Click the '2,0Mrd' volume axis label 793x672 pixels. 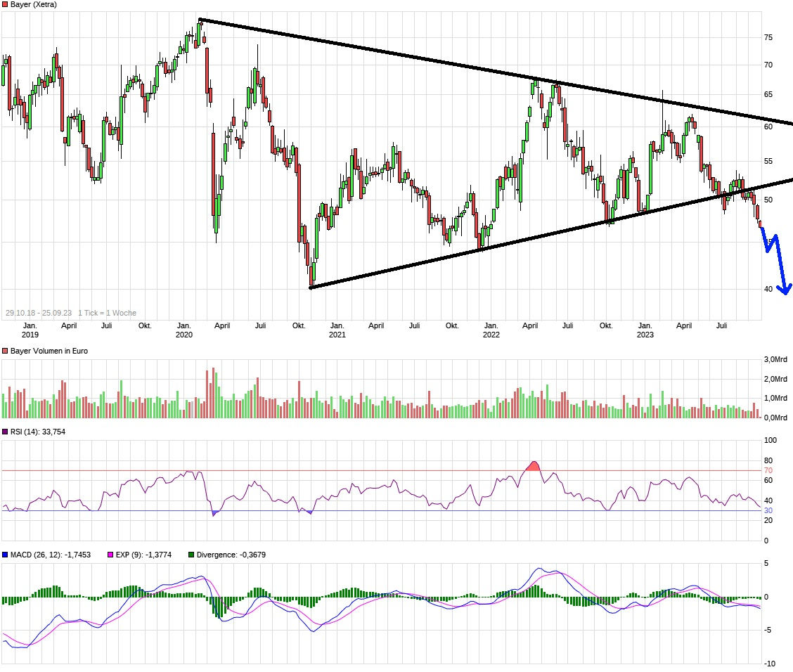click(775, 379)
